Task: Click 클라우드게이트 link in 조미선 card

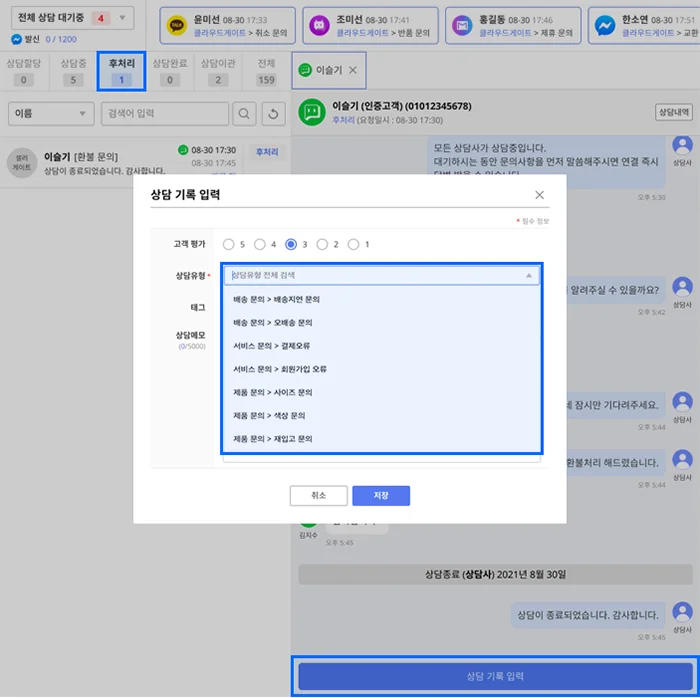Action: (x=362, y=33)
